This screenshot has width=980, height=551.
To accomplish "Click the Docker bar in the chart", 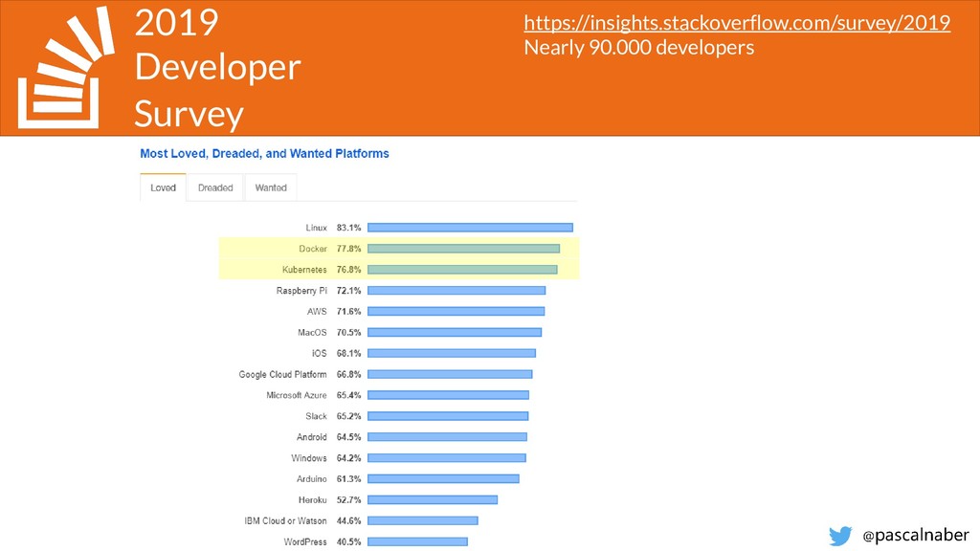I will tap(464, 249).
